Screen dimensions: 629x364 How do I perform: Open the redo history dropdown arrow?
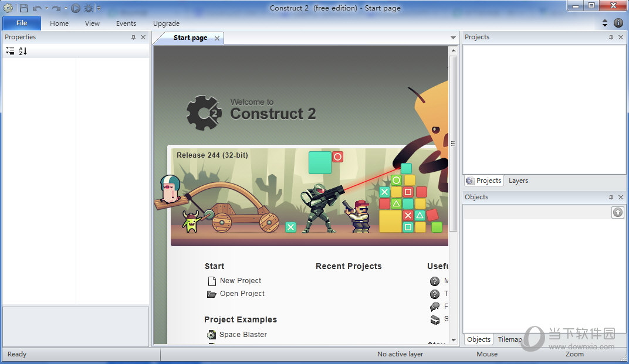pos(66,8)
